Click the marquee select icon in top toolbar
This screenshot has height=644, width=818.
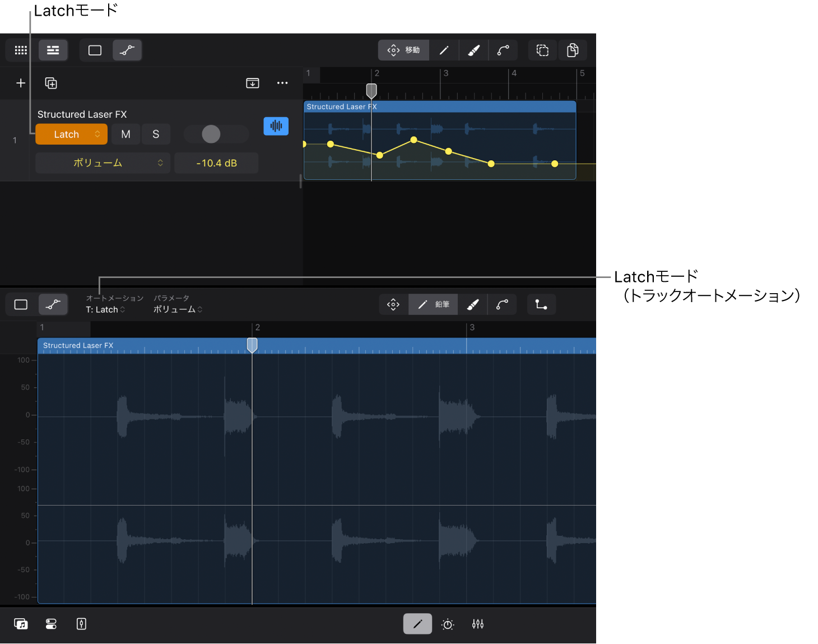click(x=542, y=50)
